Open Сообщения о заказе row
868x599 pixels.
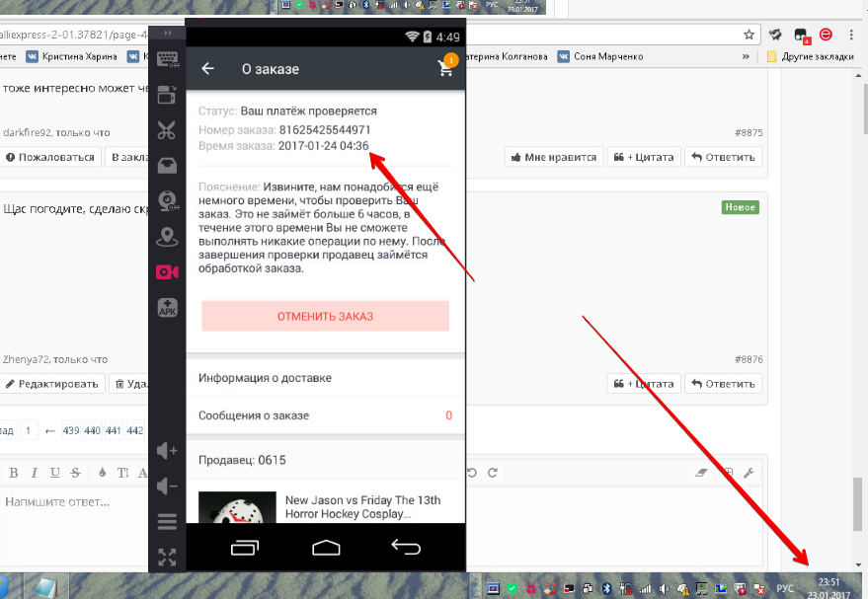click(x=326, y=415)
